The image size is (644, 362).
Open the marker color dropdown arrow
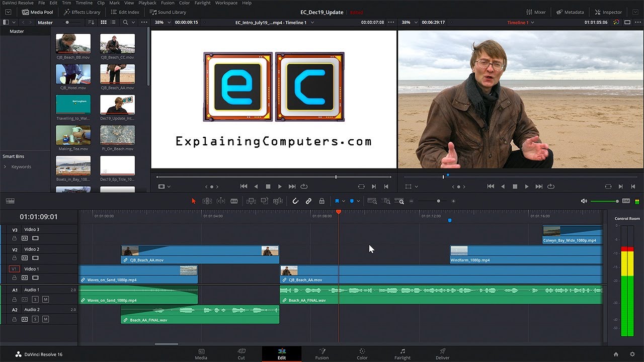[358, 201]
